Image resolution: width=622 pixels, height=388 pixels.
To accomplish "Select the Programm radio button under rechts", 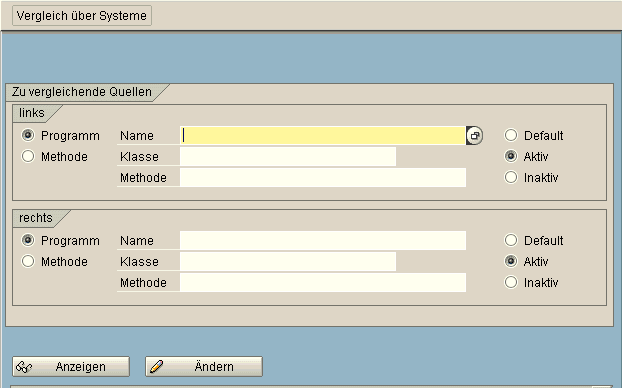I will 28,240.
